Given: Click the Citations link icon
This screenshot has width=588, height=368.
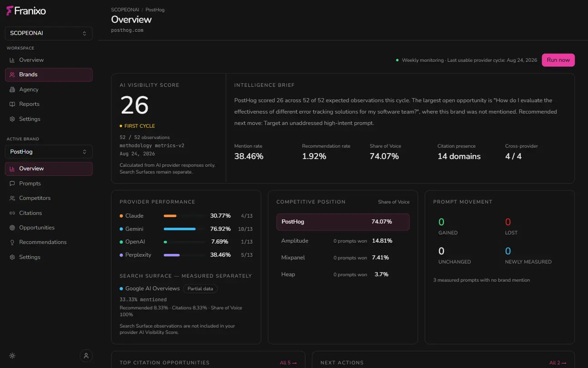Looking at the screenshot, I should [x=12, y=213].
